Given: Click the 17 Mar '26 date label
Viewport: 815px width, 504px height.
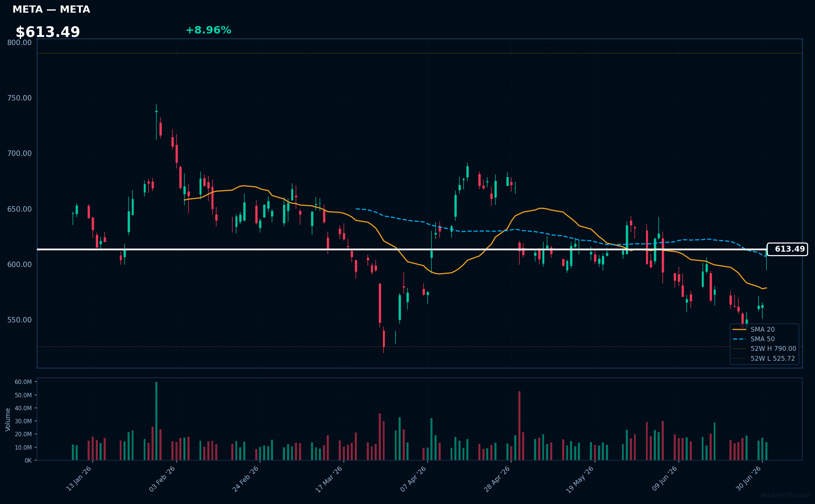Looking at the screenshot, I should [x=329, y=479].
